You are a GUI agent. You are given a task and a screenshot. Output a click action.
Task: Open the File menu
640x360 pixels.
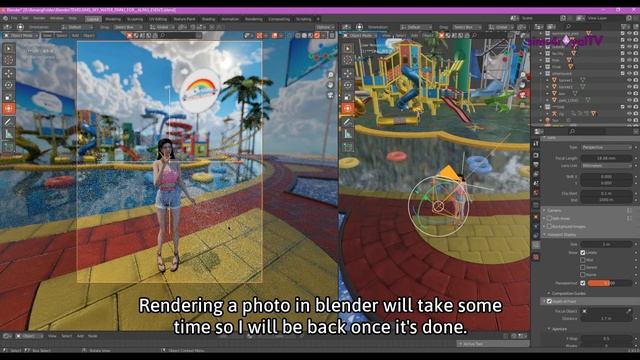tap(14, 18)
